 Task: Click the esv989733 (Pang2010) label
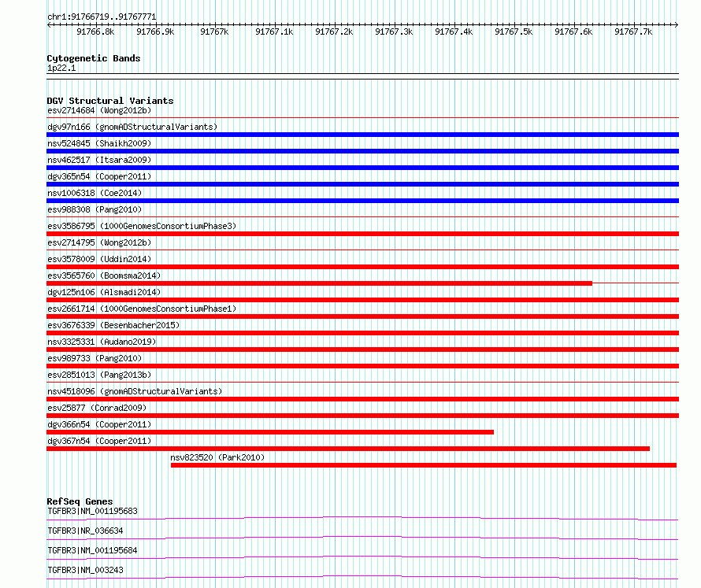point(95,358)
